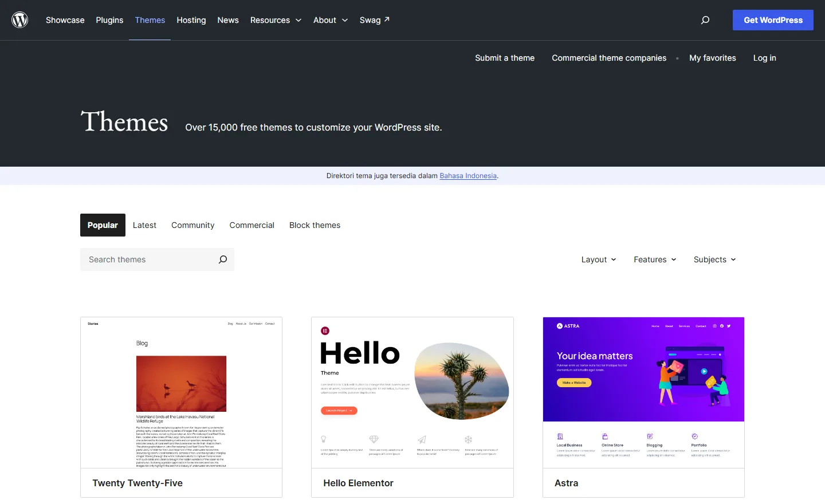
Task: Click the Astra theme title
Action: 566,483
